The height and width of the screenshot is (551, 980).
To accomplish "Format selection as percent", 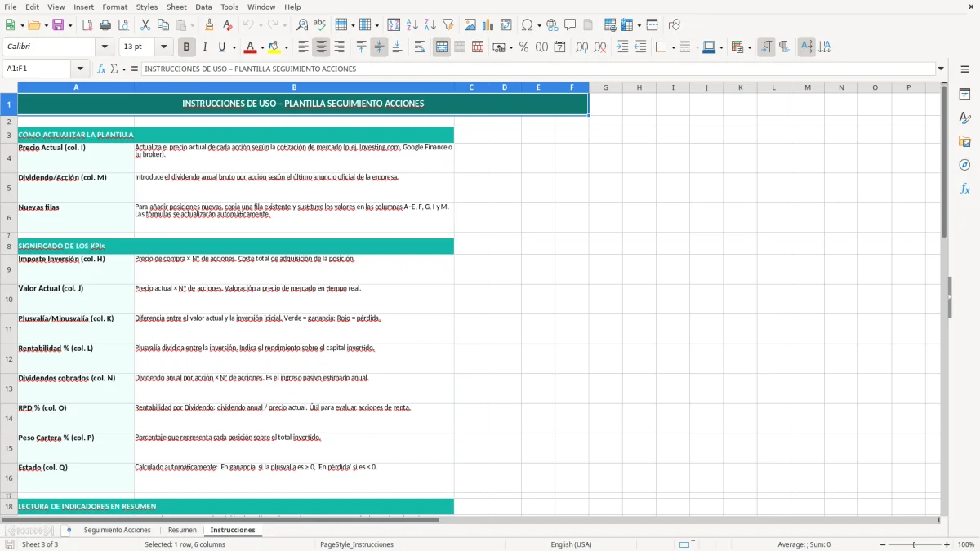I will [524, 47].
